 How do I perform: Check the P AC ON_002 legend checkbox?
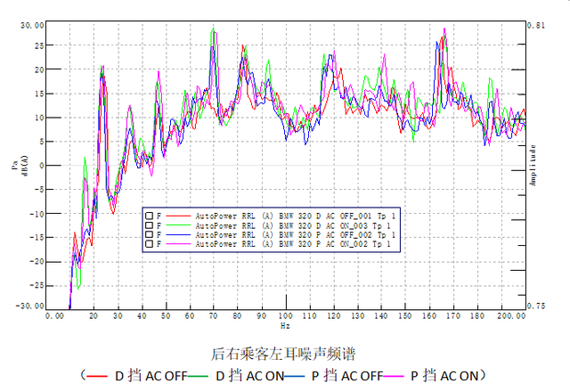tap(148, 243)
